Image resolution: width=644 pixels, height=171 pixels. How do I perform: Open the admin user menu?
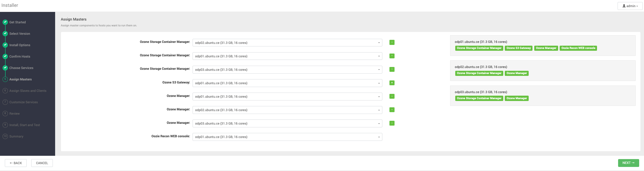pyautogui.click(x=630, y=6)
